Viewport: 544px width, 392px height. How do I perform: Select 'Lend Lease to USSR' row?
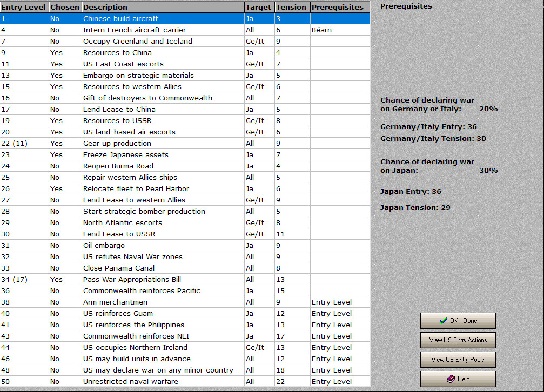pyautogui.click(x=185, y=234)
